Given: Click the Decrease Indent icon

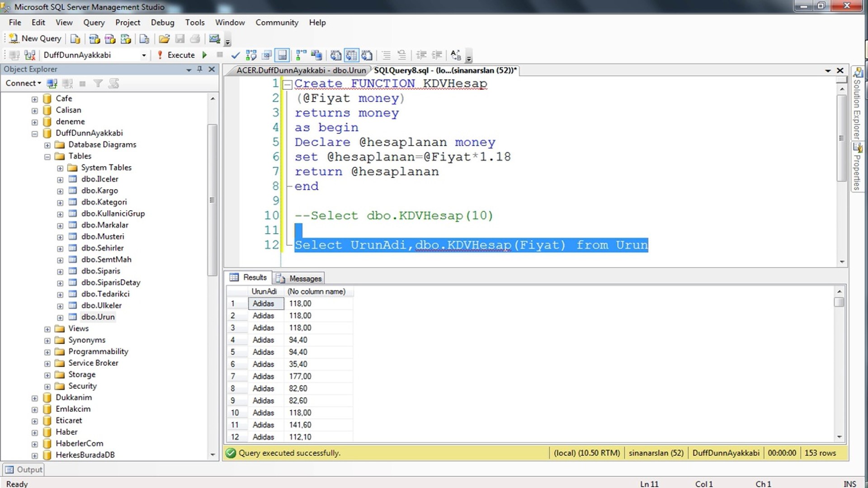Looking at the screenshot, I should click(x=421, y=55).
